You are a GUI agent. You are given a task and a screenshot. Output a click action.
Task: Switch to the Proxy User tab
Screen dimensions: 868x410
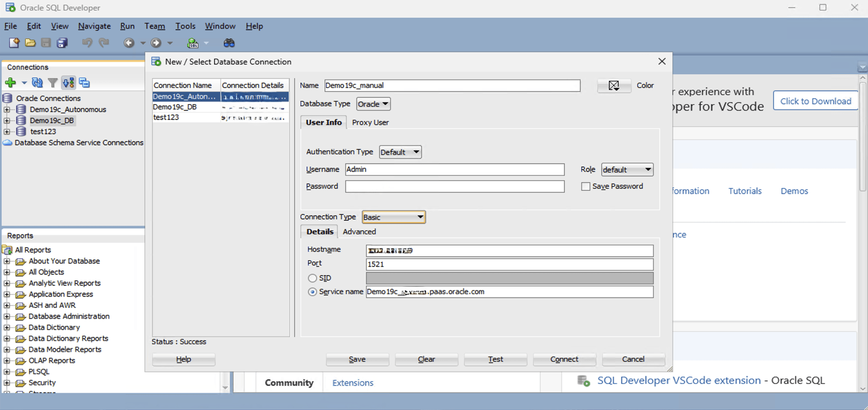tap(370, 122)
